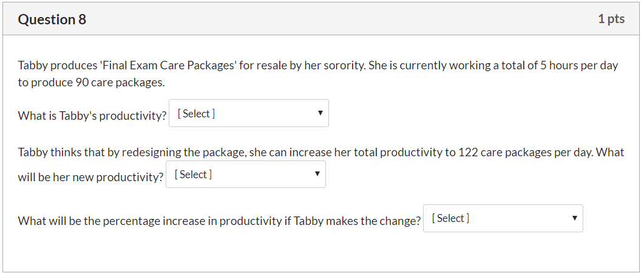The height and width of the screenshot is (273, 644).
Task: Open the percentage increase dropdown
Action: [503, 218]
